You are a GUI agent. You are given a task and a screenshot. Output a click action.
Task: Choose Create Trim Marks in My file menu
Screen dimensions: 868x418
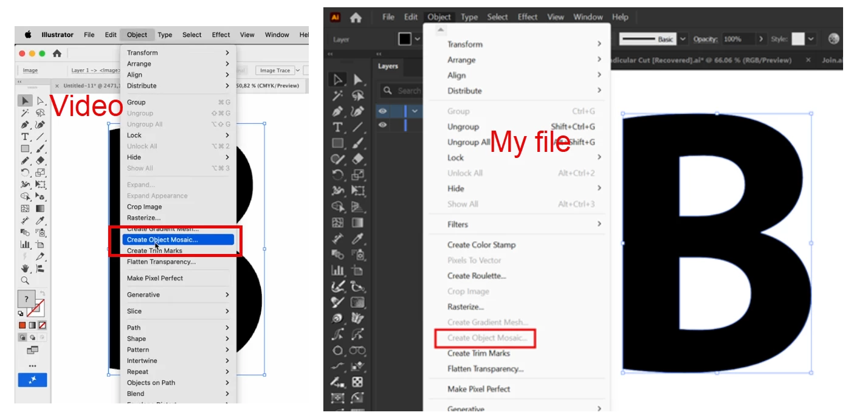click(478, 353)
